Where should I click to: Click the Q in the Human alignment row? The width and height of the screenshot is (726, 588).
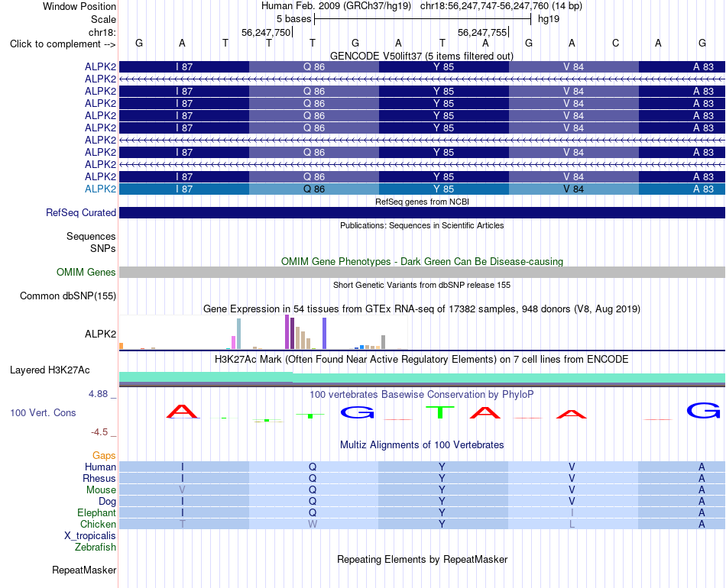pos(313,467)
